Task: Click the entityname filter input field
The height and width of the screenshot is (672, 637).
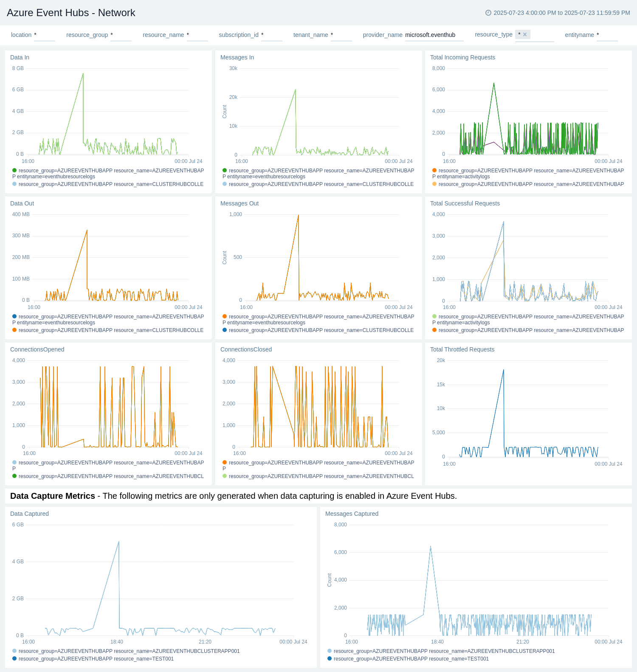Action: point(607,35)
